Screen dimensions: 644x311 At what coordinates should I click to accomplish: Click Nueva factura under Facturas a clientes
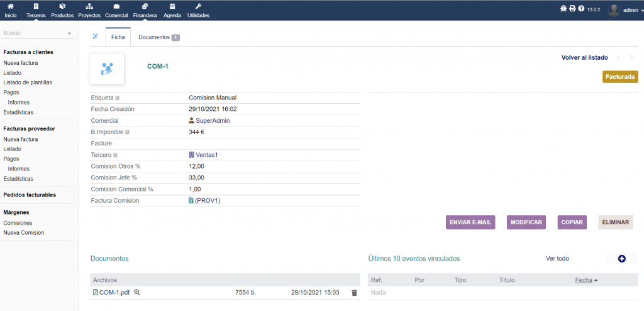pos(21,63)
